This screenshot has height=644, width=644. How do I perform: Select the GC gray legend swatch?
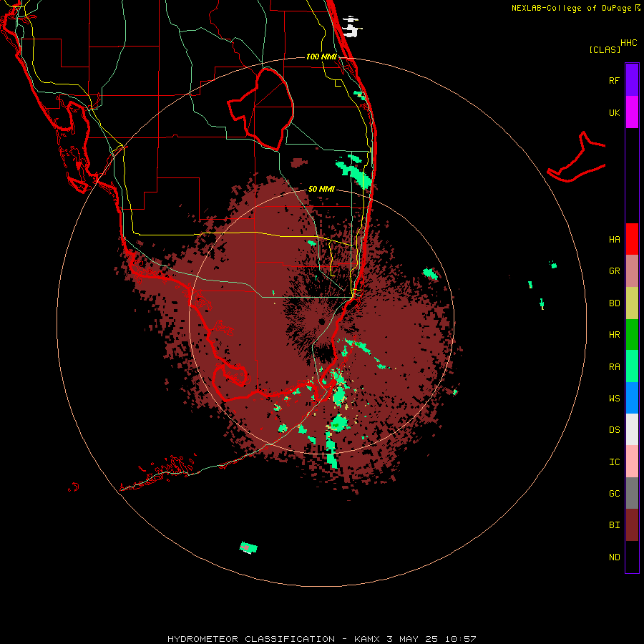coord(632,493)
